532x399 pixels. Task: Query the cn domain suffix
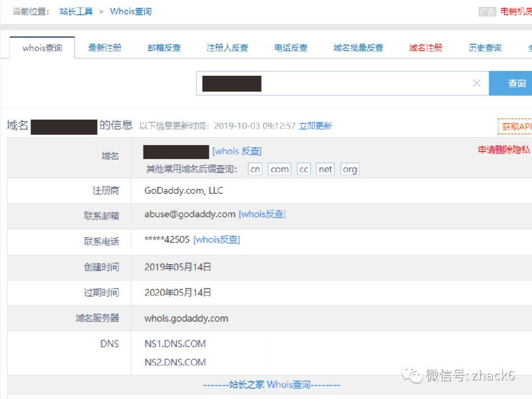[x=255, y=169]
